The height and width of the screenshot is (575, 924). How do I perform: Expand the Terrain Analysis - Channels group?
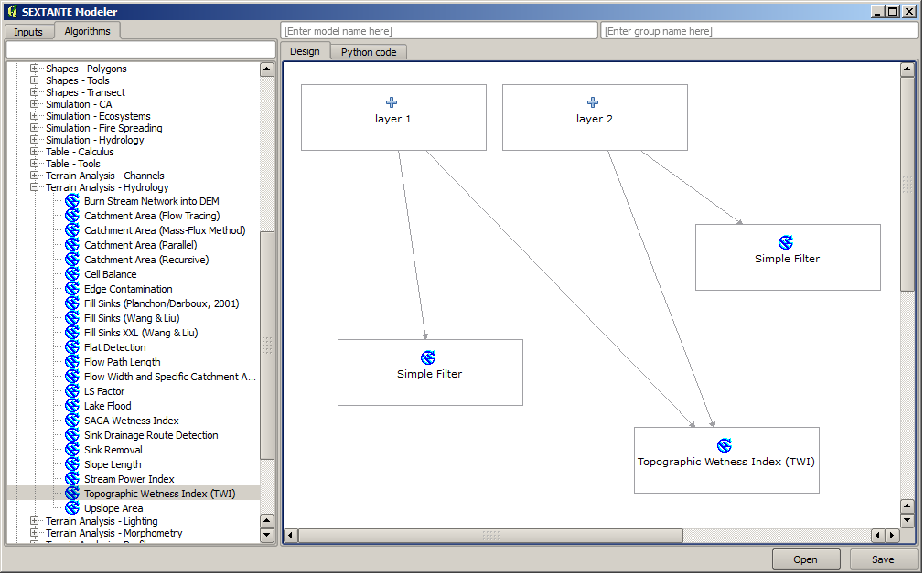(x=35, y=176)
